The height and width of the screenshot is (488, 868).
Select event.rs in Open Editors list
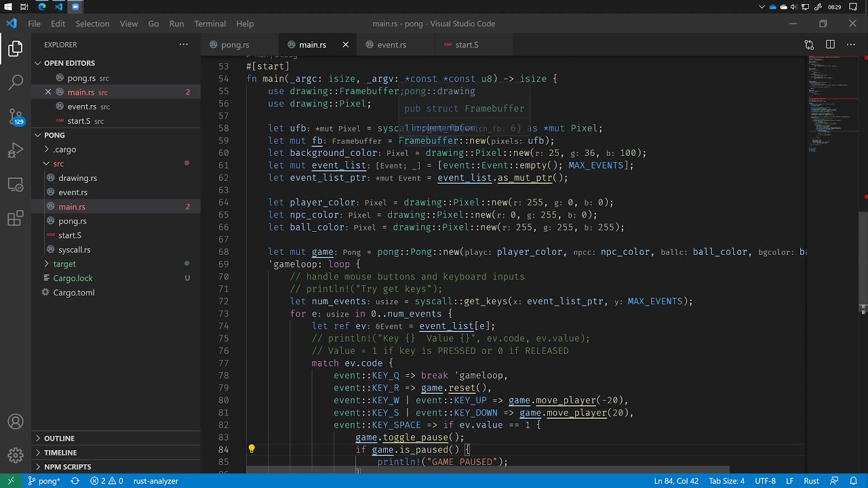[116, 106]
